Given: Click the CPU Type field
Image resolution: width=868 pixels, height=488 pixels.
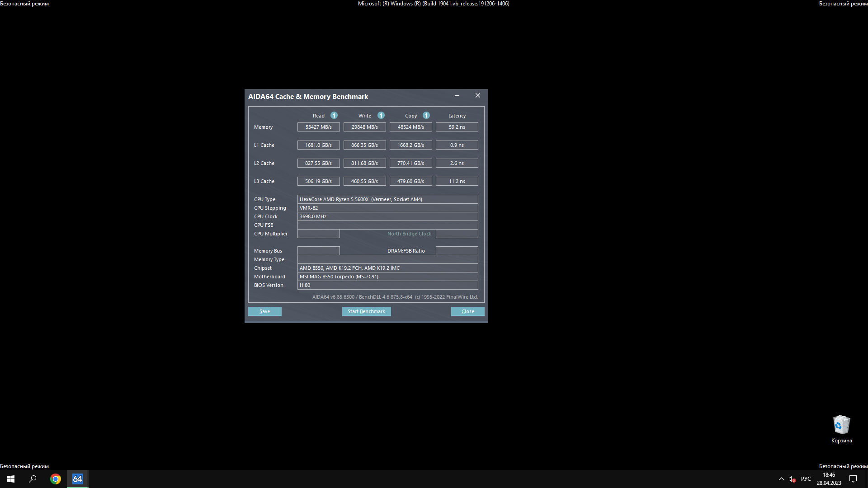Looking at the screenshot, I should point(387,199).
